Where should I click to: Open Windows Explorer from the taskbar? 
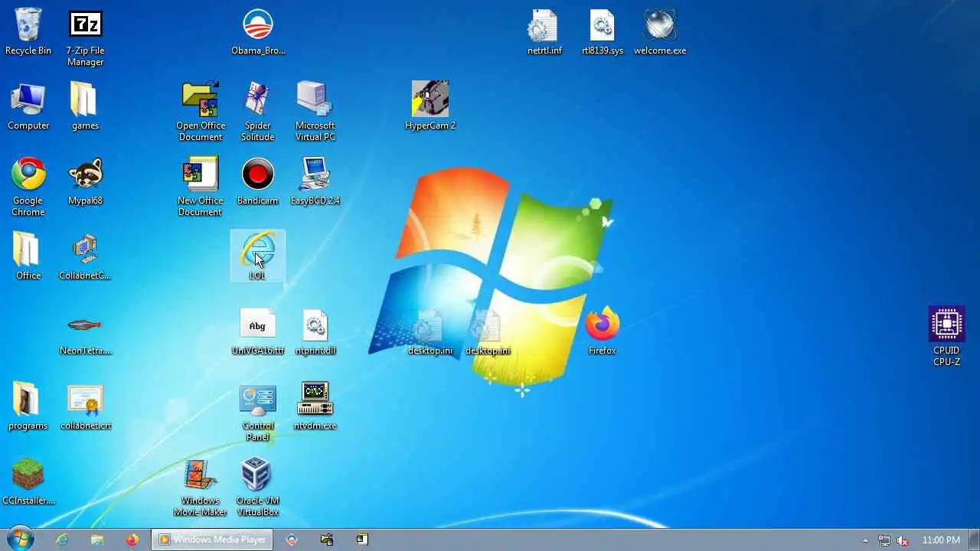click(97, 540)
